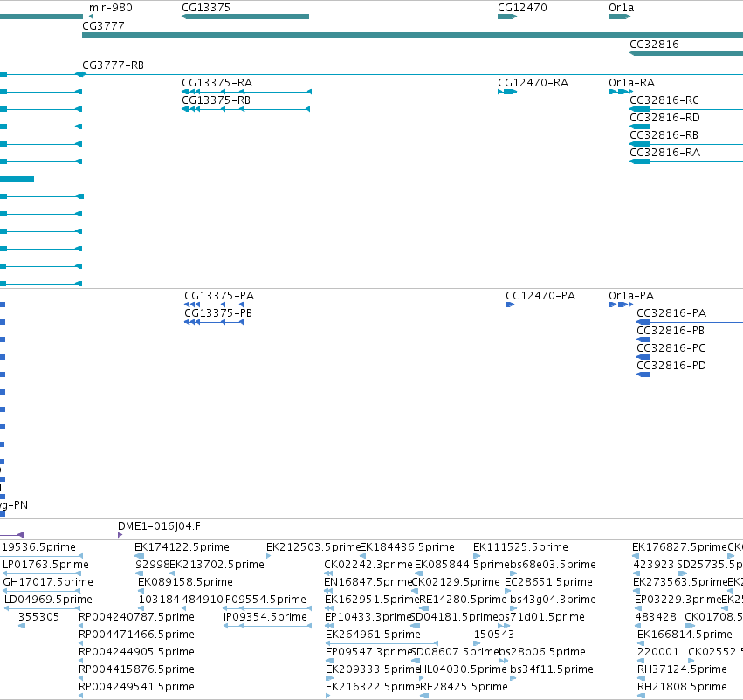Open EST RE28425.5prime
Screen dimensions: 743x700
[x=464, y=687]
